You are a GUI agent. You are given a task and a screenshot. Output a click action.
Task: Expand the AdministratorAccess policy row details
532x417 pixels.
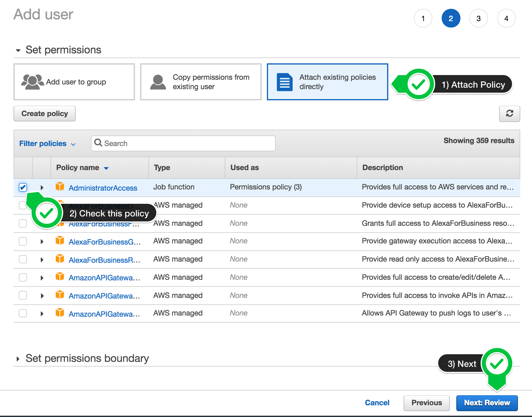pos(42,187)
